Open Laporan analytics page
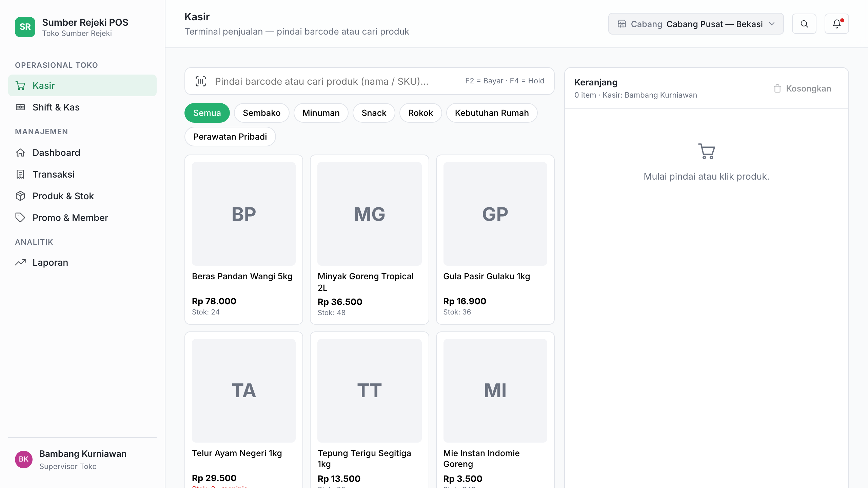868x488 pixels. click(82, 262)
